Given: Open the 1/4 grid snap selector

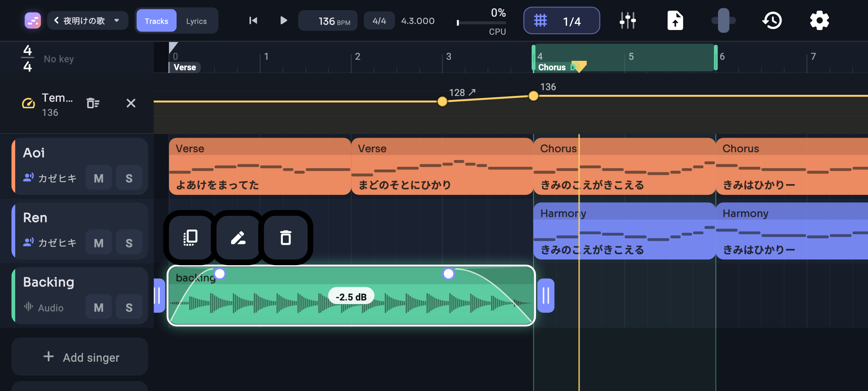Looking at the screenshot, I should point(562,21).
